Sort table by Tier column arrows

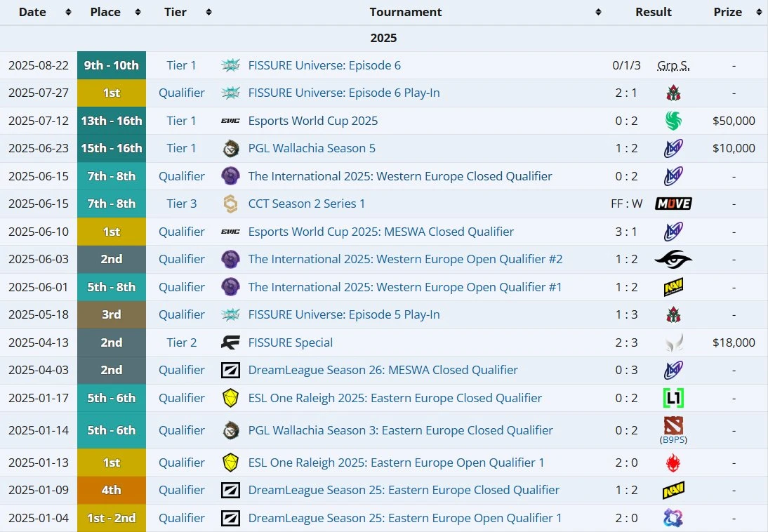208,13
